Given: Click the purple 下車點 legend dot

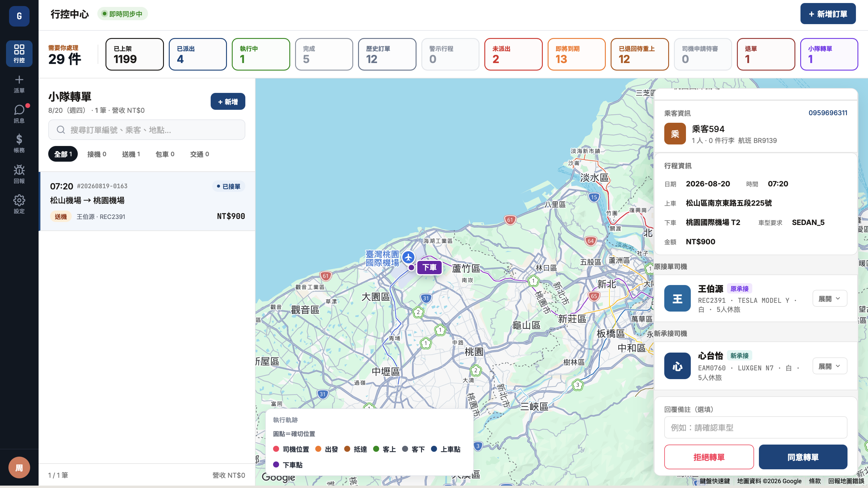Looking at the screenshot, I should tap(276, 464).
